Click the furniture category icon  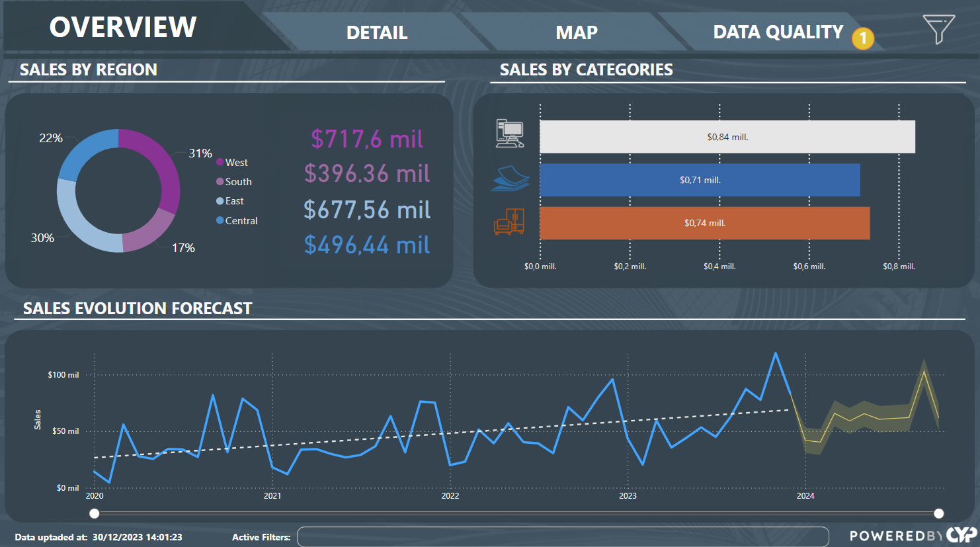(x=509, y=222)
